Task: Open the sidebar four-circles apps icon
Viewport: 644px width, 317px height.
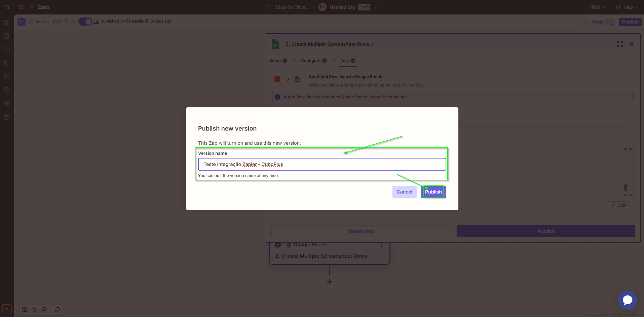Action: 7,23
